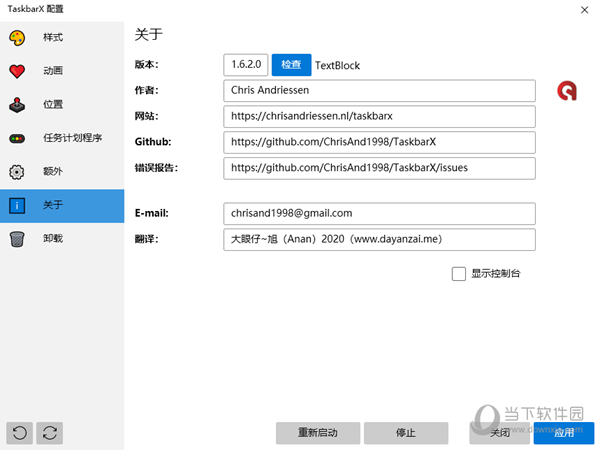
Task: Open the 样式 tab
Action: click(62, 38)
